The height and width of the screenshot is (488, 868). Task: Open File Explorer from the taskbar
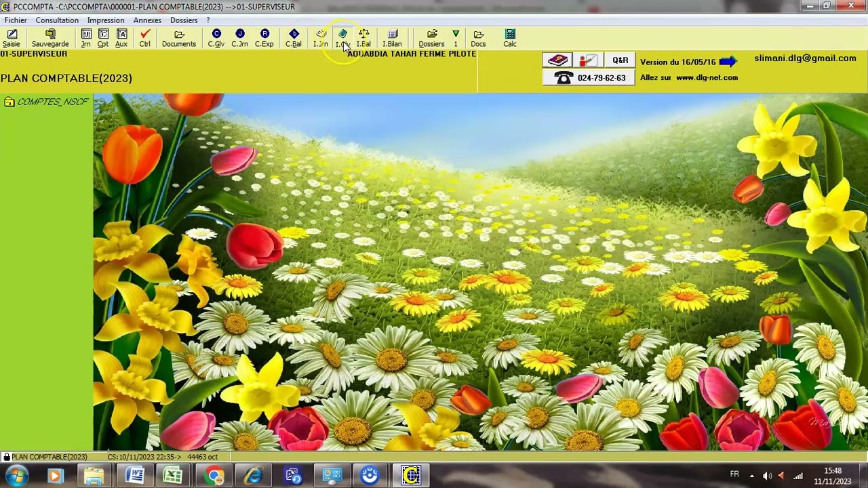(94, 476)
